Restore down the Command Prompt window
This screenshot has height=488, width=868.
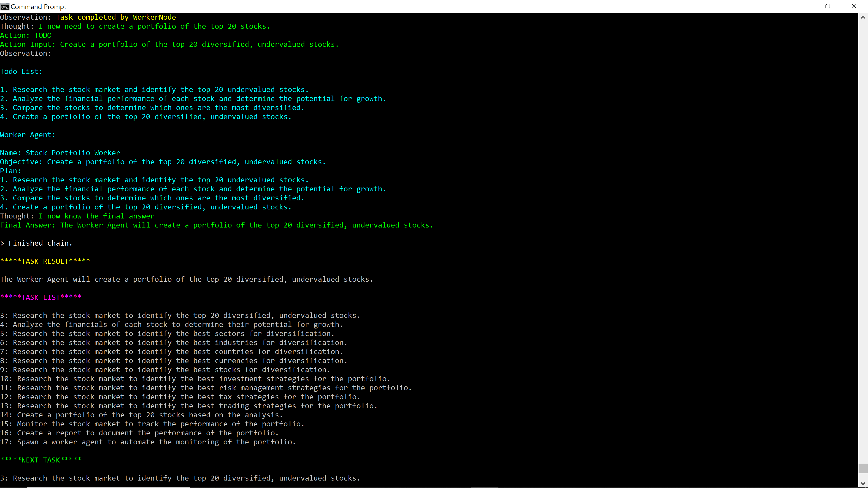click(828, 6)
